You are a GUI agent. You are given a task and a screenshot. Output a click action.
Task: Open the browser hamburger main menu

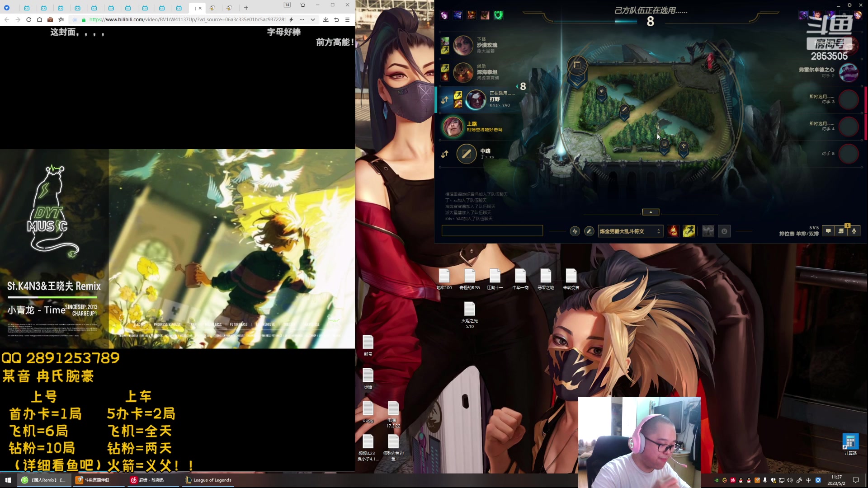pos(347,19)
